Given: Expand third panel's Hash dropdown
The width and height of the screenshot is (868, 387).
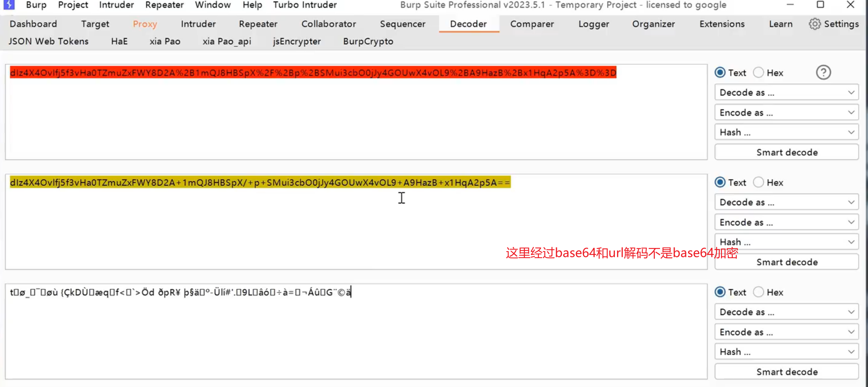Looking at the screenshot, I should [786, 352].
